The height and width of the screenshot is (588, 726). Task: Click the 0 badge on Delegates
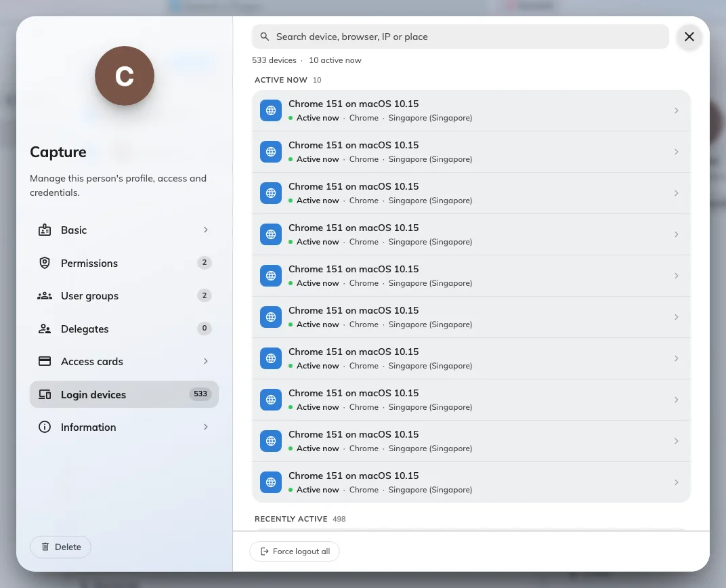(x=205, y=329)
